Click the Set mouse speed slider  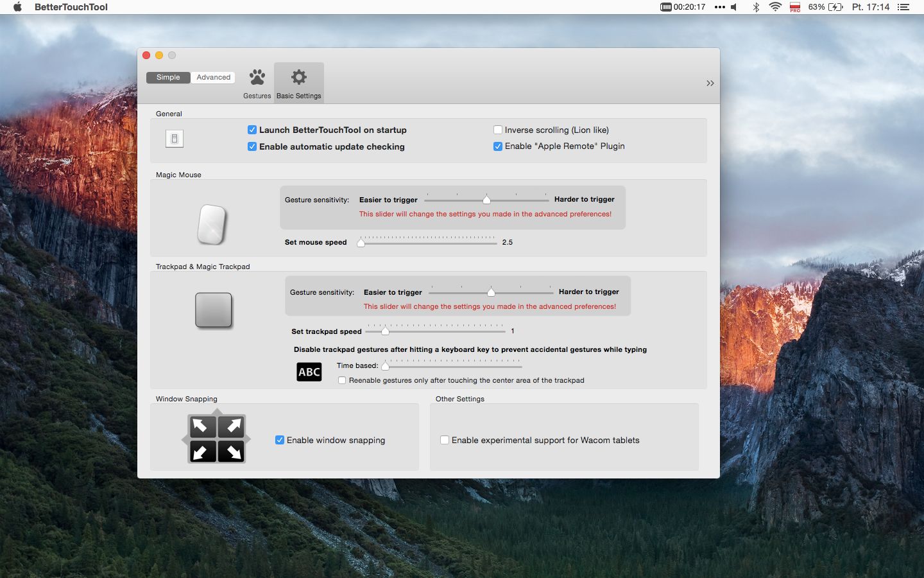tap(427, 241)
